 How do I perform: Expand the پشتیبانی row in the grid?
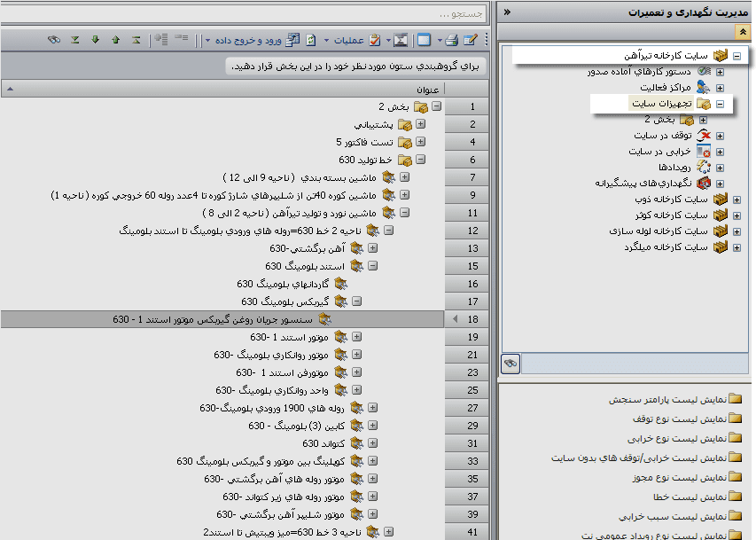point(421,124)
